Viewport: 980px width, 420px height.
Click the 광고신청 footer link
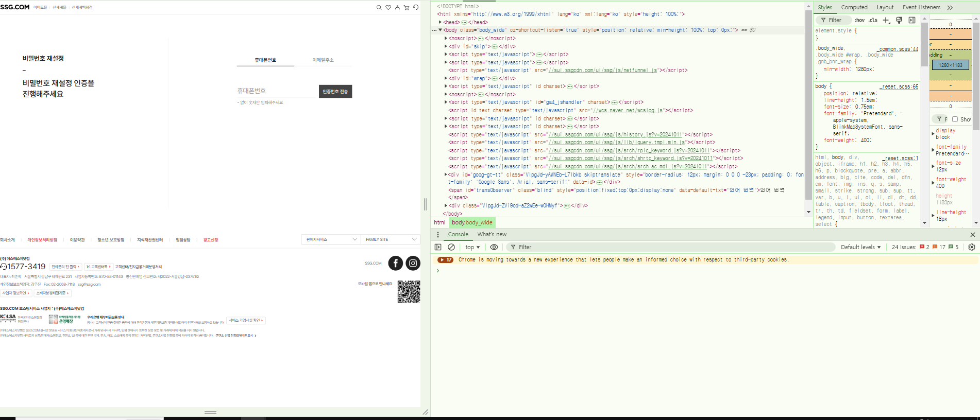[x=211, y=240]
